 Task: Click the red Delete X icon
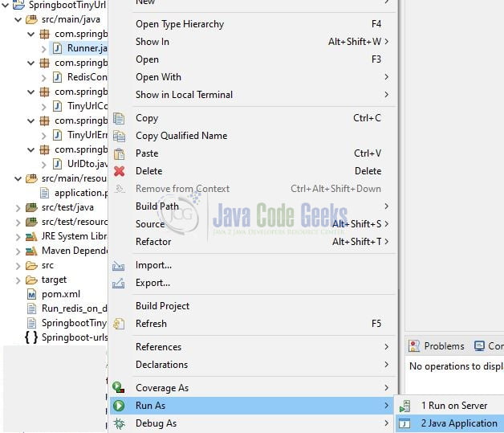[x=119, y=171]
